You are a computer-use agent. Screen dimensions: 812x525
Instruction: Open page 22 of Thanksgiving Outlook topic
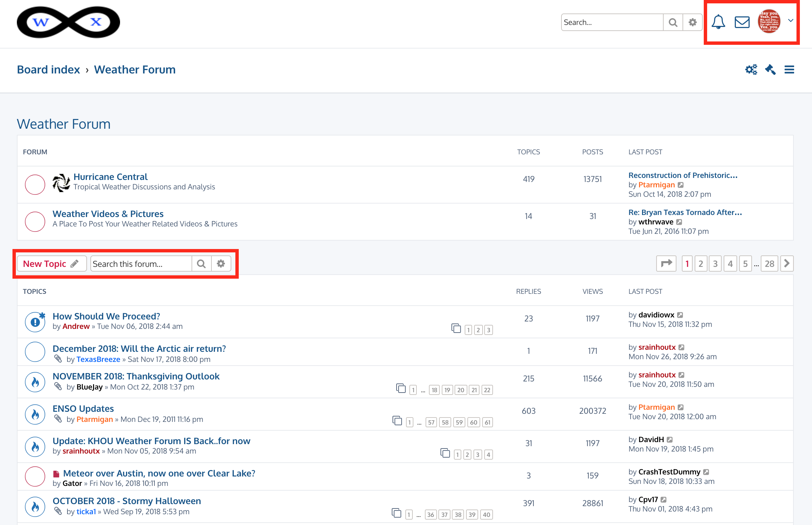[487, 390]
